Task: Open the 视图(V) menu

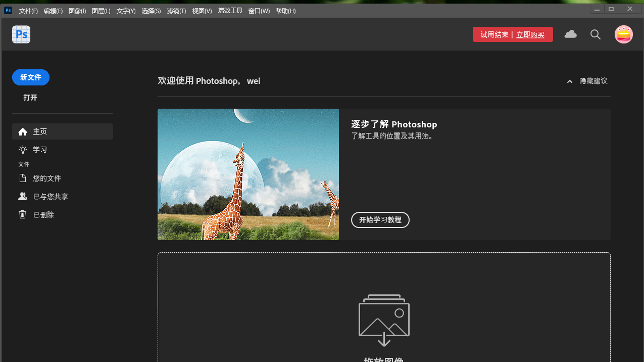Action: [x=202, y=11]
